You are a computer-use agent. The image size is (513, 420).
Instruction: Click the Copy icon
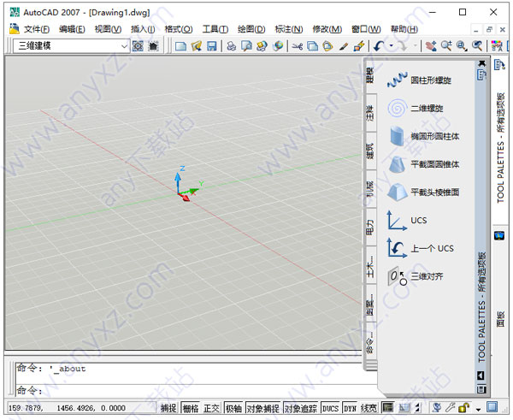312,46
